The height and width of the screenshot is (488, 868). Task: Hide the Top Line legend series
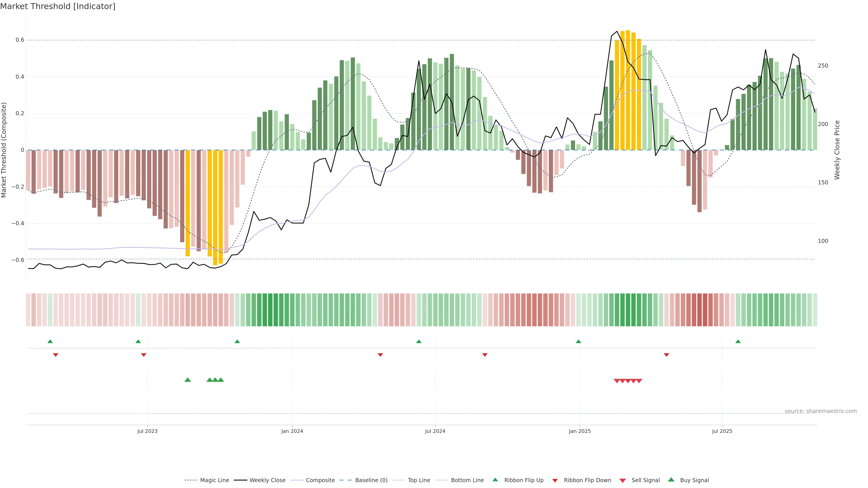pyautogui.click(x=419, y=480)
